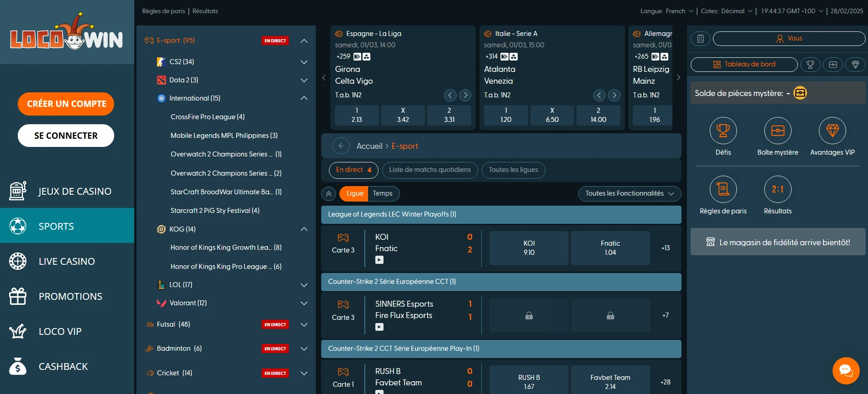Screen dimensions: 868x394
Task: Show next market for Girona match
Action: coord(465,95)
